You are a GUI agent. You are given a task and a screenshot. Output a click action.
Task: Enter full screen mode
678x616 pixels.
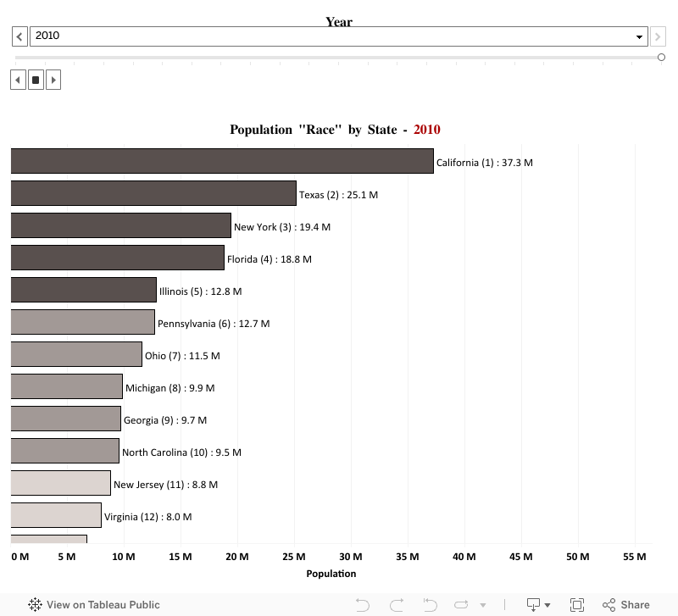click(x=577, y=605)
